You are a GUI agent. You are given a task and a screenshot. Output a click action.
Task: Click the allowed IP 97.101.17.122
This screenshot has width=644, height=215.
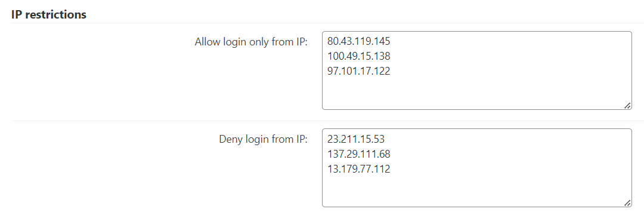pos(358,71)
